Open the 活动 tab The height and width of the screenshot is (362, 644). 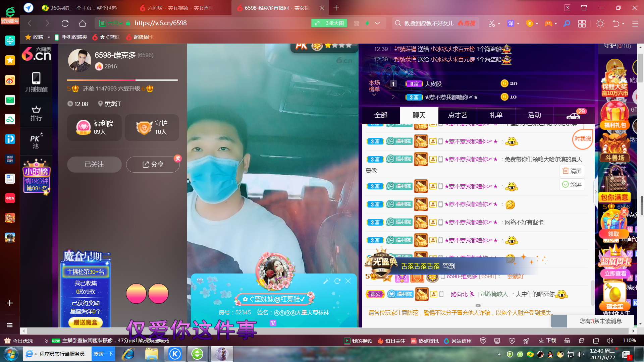tap(534, 115)
